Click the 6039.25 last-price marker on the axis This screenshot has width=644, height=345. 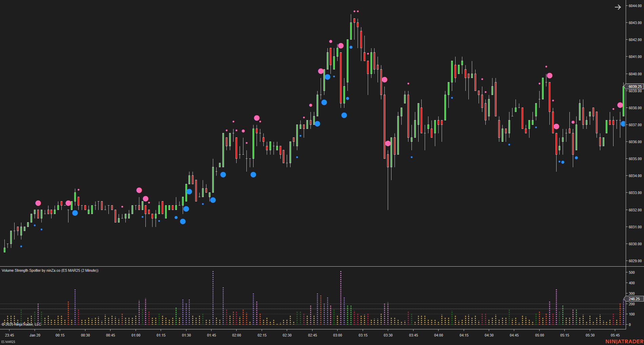click(x=635, y=87)
